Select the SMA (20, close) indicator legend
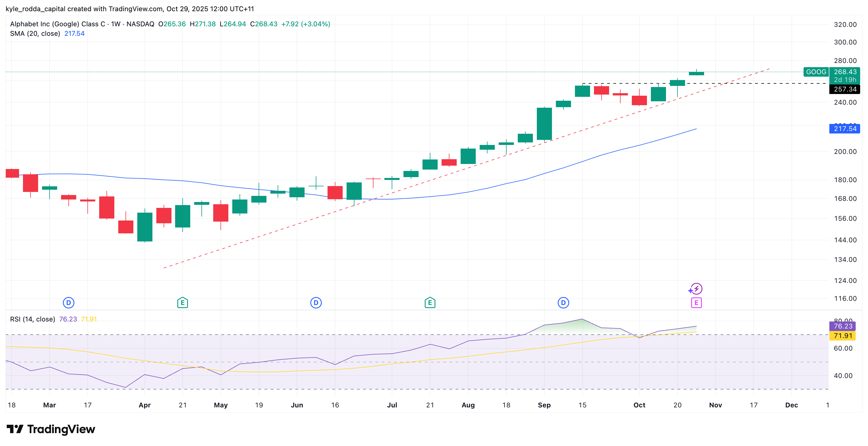The image size is (868, 446). coord(35,33)
